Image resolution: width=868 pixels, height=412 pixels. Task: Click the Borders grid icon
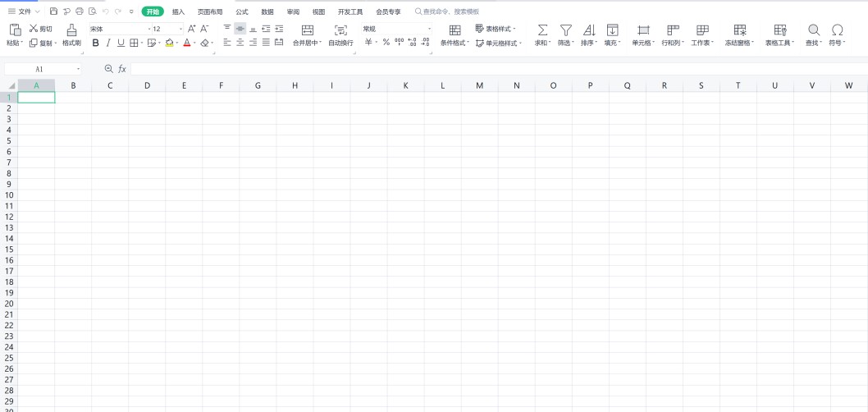tap(134, 43)
